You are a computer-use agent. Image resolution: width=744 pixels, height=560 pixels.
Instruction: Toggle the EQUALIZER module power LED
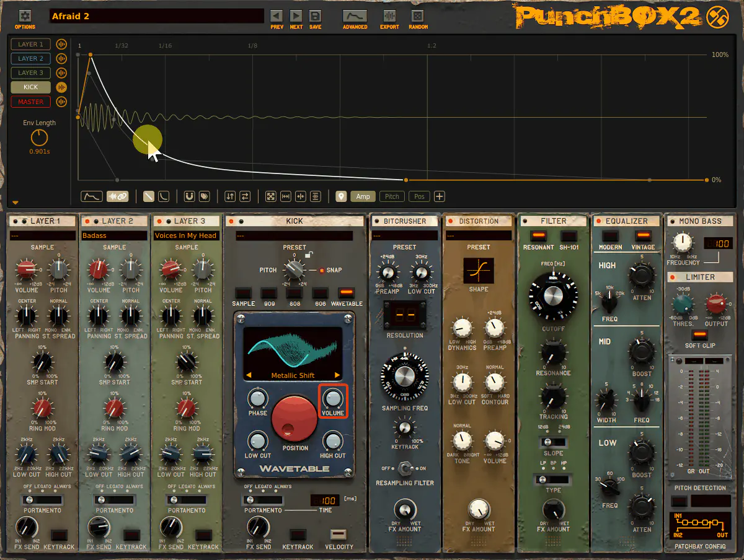coord(598,221)
